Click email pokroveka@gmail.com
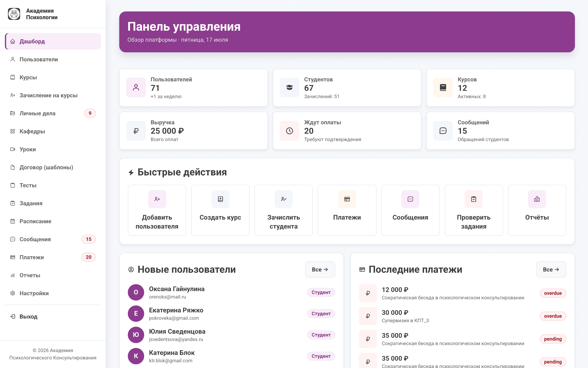 [x=174, y=318]
